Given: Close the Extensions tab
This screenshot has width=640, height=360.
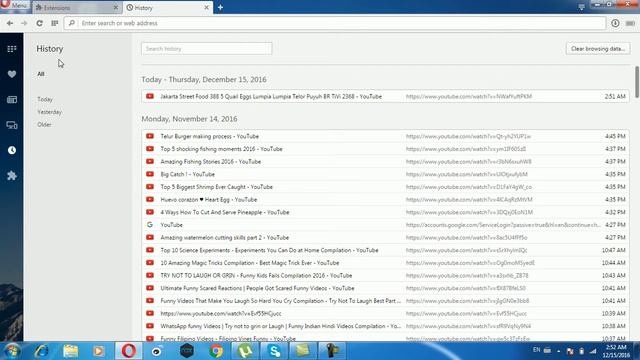Looking at the screenshot, I should 116,7.
